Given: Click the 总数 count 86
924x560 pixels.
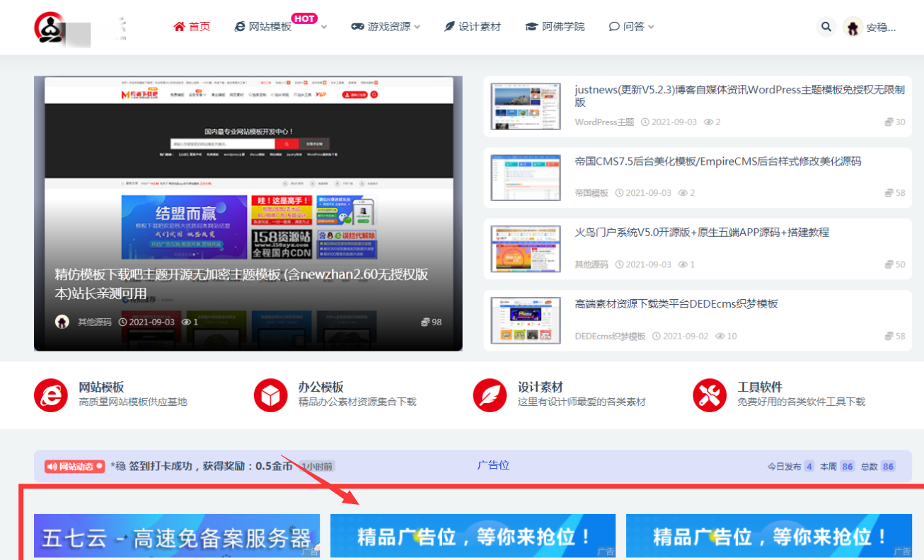Looking at the screenshot, I should (x=888, y=467).
